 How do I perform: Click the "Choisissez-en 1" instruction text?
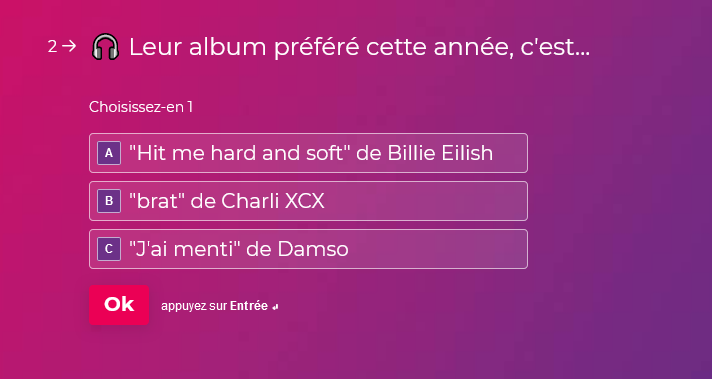141,107
